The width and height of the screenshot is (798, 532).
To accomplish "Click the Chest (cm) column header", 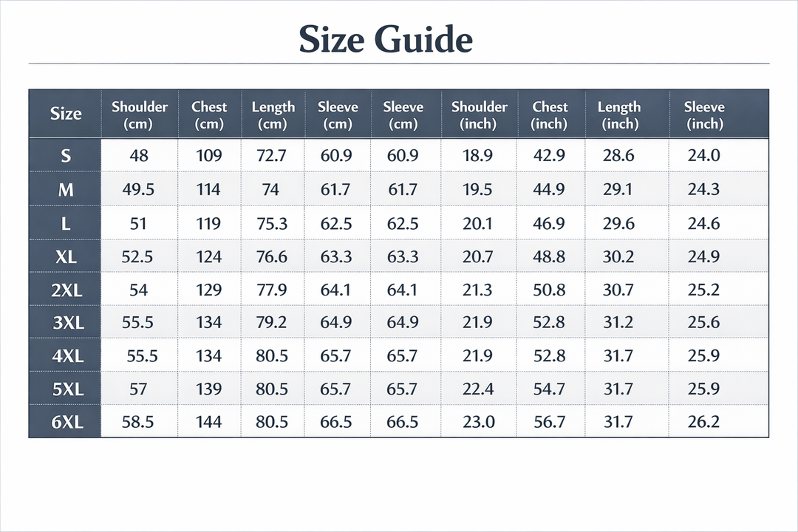I will click(x=208, y=115).
